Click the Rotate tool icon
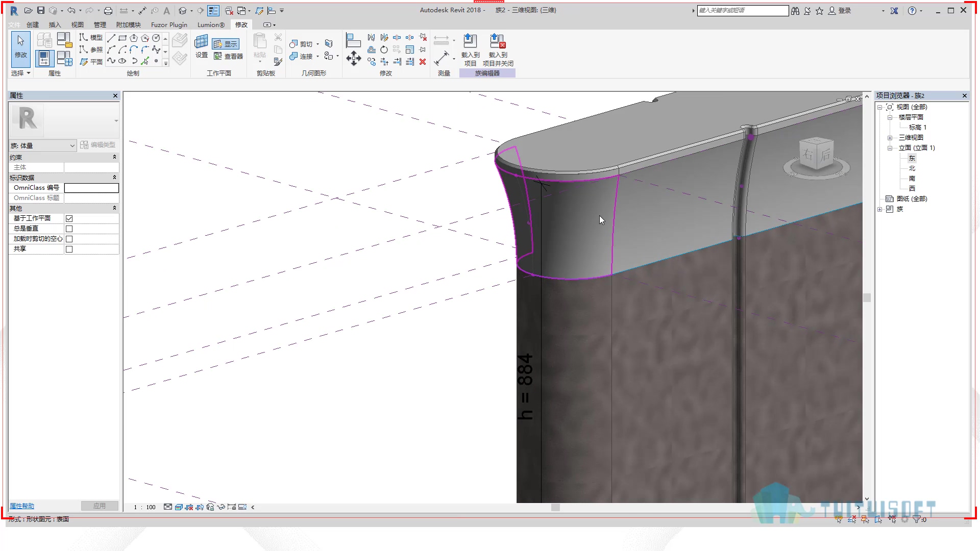The width and height of the screenshot is (980, 551). pos(384,49)
